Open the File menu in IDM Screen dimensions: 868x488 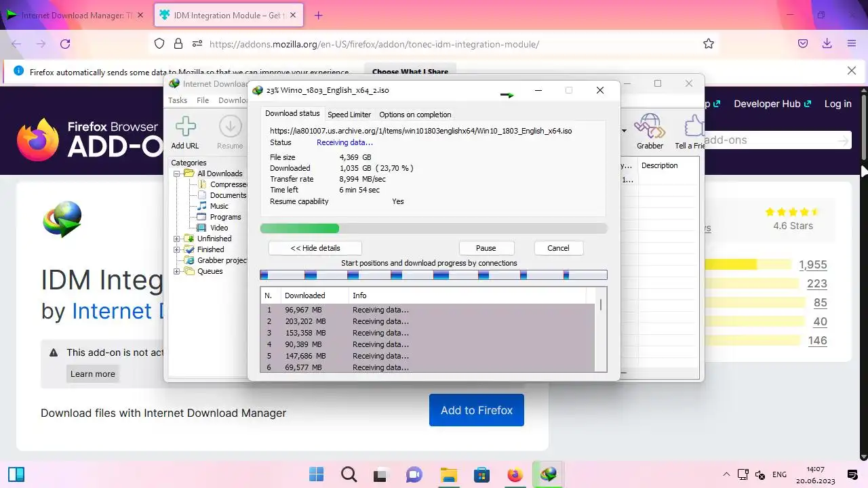click(x=203, y=100)
